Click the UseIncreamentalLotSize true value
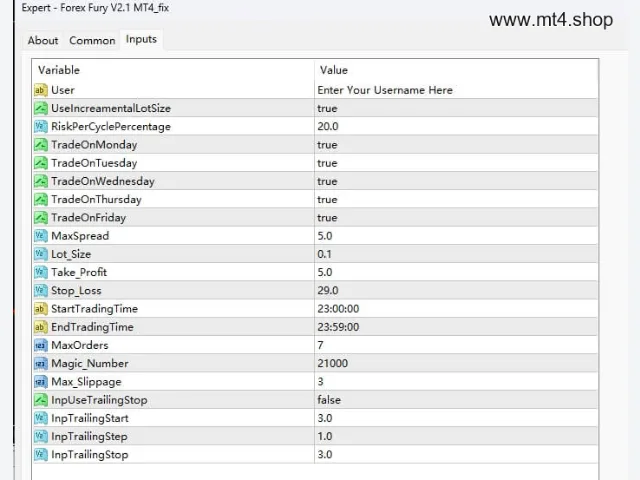The height and width of the screenshot is (480, 640). (327, 108)
